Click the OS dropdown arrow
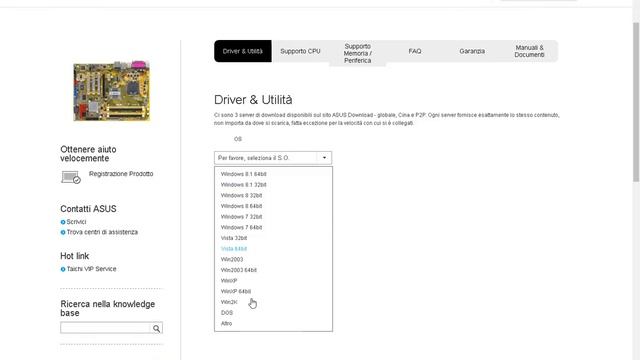640x360 pixels. (324, 158)
